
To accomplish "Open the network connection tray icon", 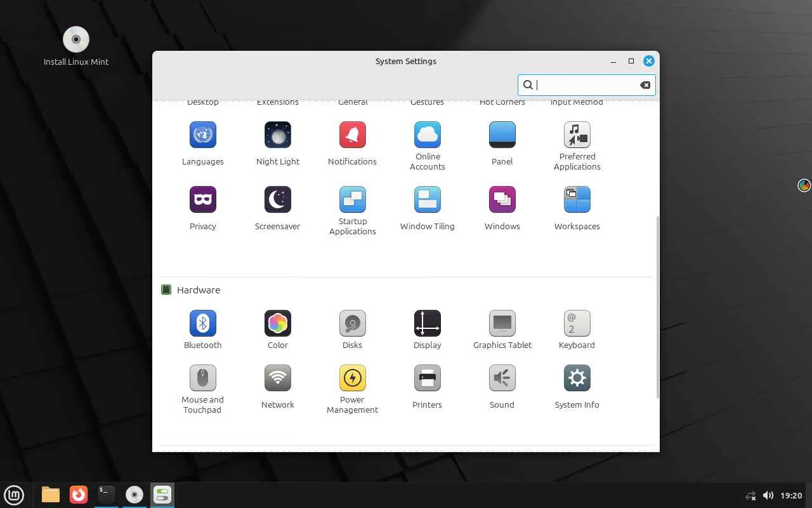I will (x=751, y=495).
